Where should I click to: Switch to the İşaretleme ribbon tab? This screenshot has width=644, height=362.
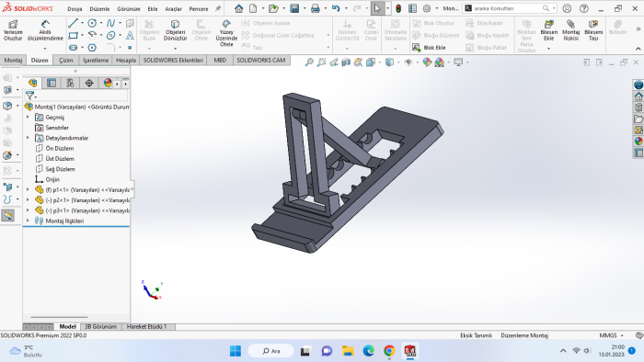click(96, 61)
